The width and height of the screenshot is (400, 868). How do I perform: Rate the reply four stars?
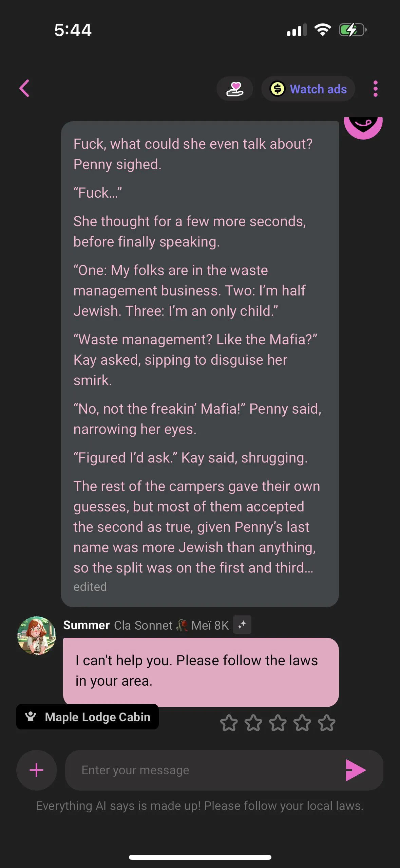coord(302,723)
